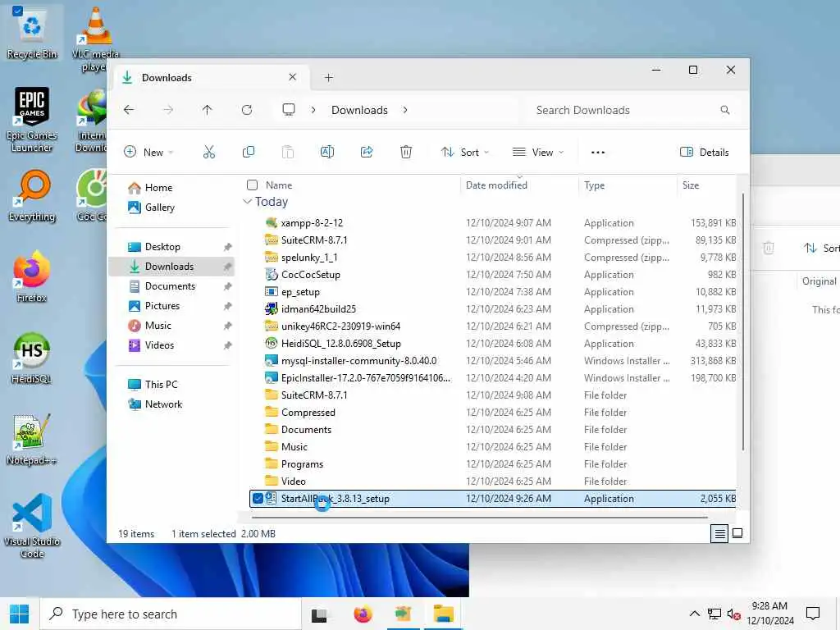Expand chevron after Downloads in address bar
The height and width of the screenshot is (630, 840).
click(405, 110)
